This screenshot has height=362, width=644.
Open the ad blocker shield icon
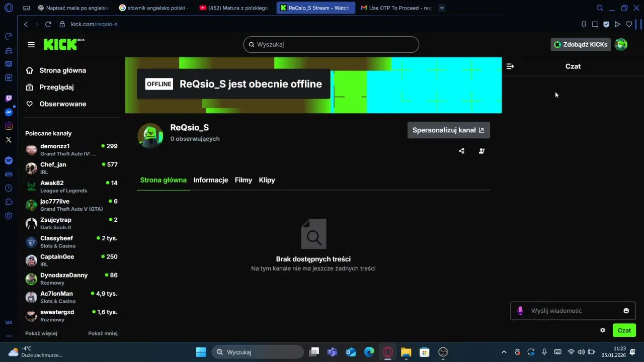[x=606, y=24]
